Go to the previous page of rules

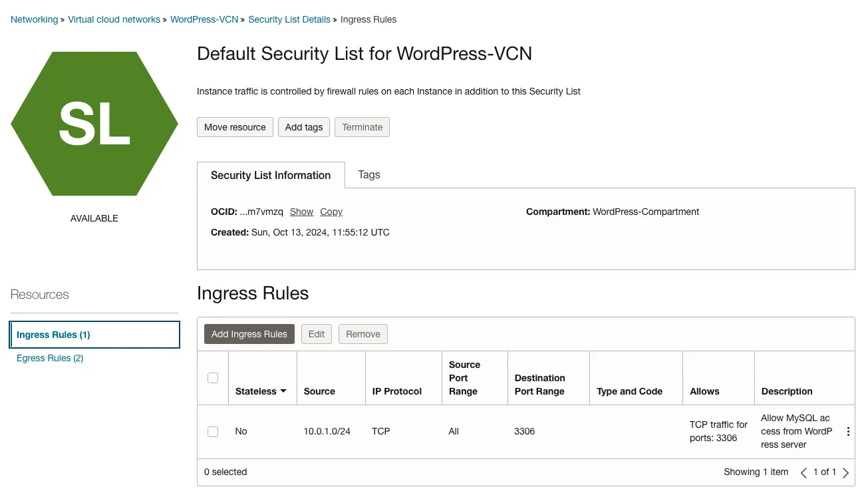point(803,473)
